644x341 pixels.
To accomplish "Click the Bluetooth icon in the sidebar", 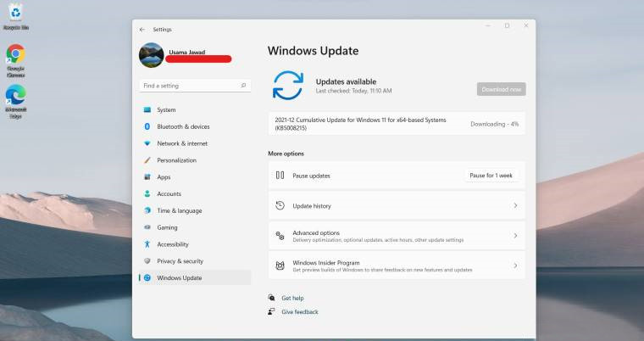I will pyautogui.click(x=147, y=126).
